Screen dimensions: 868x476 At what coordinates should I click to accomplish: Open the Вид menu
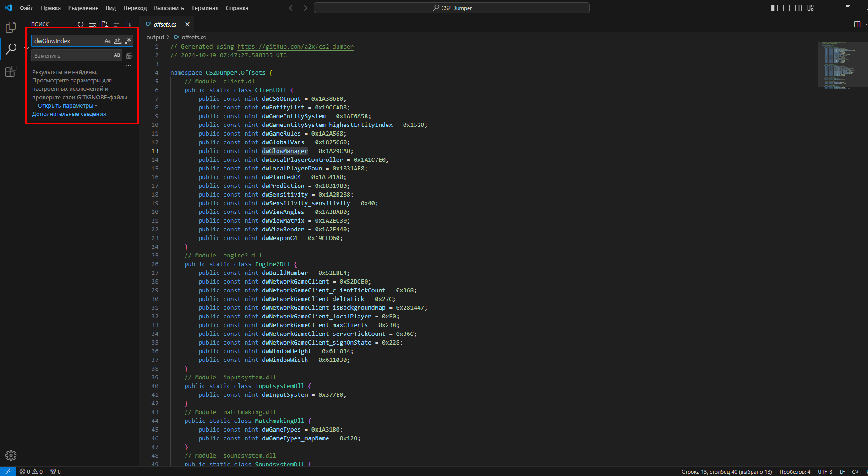click(x=111, y=8)
